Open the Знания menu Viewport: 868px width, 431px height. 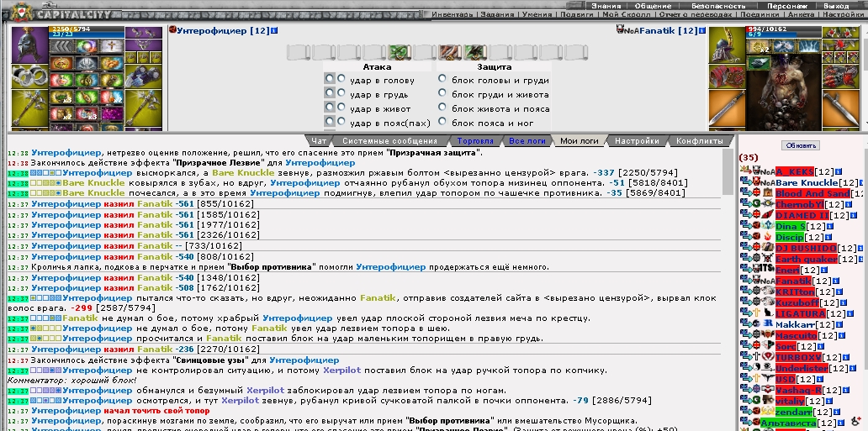click(606, 6)
